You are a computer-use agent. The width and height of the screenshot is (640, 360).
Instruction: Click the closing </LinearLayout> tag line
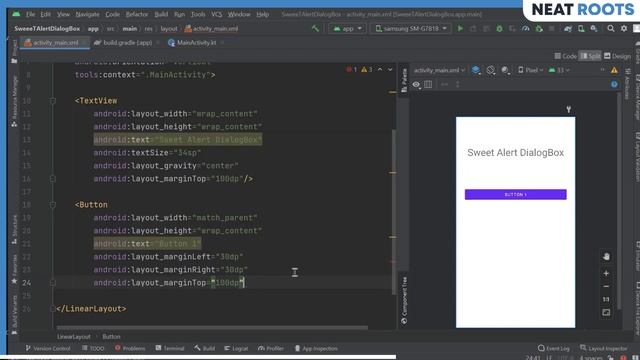click(91, 309)
